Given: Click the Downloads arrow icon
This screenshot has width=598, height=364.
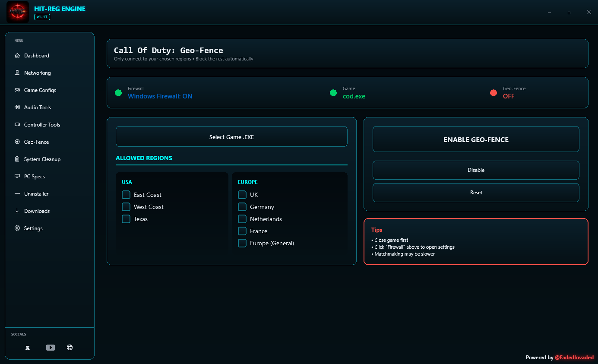Looking at the screenshot, I should click(17, 211).
